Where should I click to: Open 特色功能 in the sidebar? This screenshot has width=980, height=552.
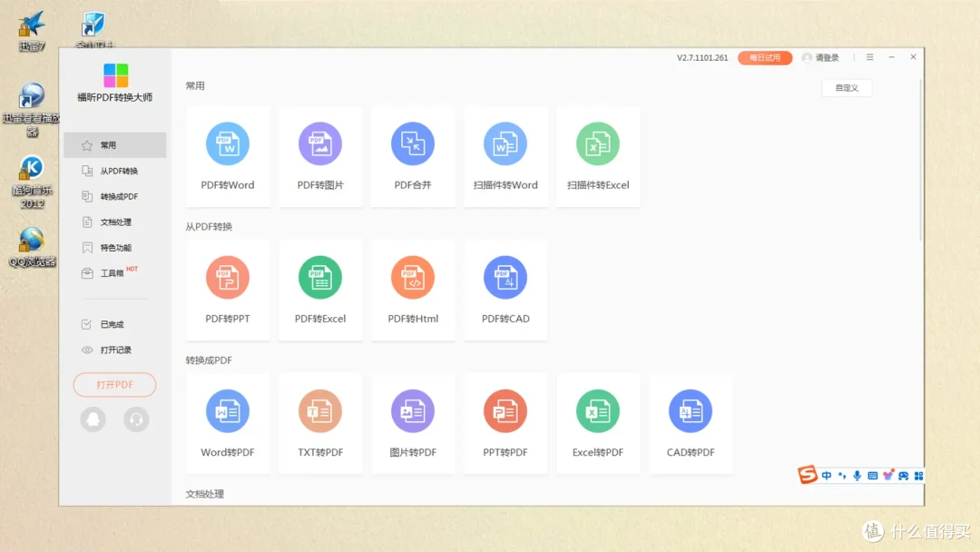click(115, 248)
